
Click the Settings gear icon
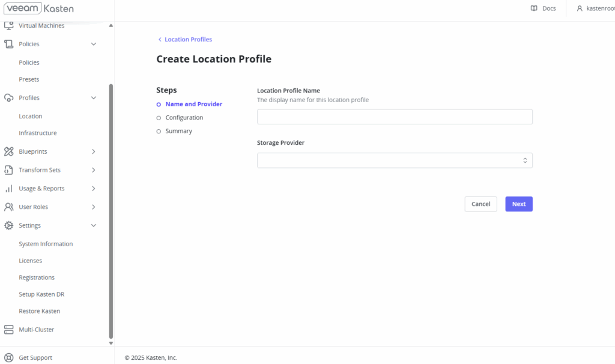(9, 225)
